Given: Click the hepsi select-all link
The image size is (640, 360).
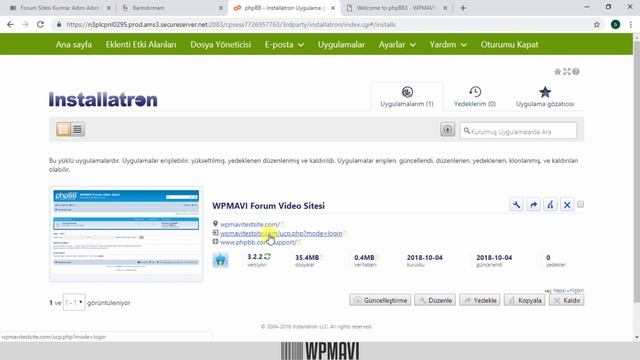Looking at the screenshot, I should pyautogui.click(x=559, y=290).
